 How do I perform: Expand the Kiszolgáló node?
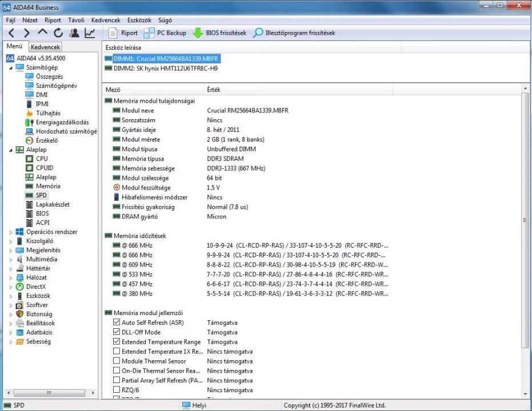pyautogui.click(x=10, y=241)
